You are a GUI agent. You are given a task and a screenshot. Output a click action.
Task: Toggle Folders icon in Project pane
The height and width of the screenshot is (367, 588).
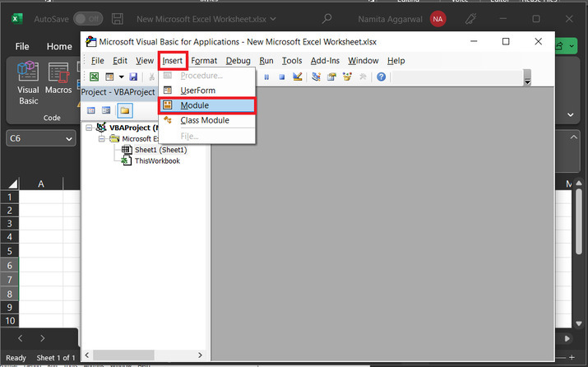pos(125,110)
